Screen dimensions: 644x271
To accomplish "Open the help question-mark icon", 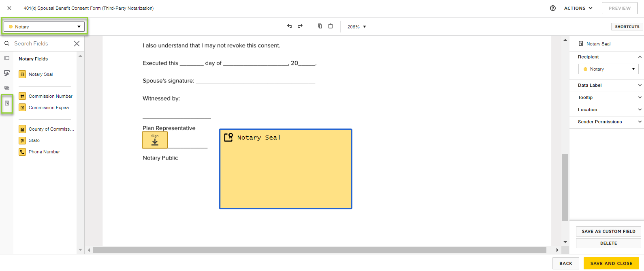I will coord(553,8).
